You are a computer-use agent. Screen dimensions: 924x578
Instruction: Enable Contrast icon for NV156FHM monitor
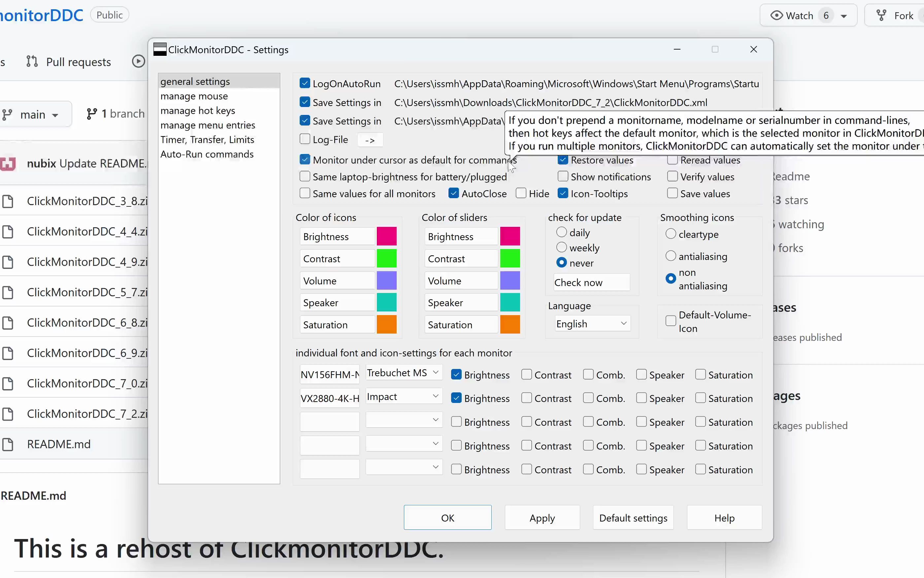[527, 374]
